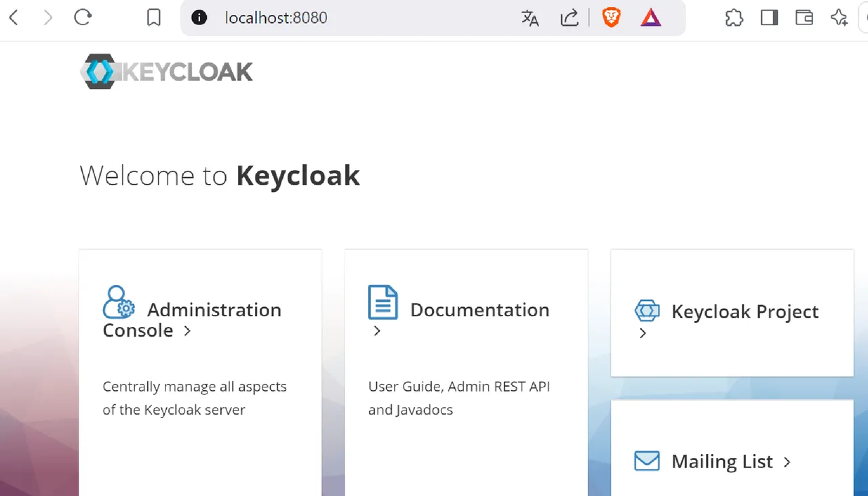868x496 pixels.
Task: View site information icon in address bar
Action: 199,18
